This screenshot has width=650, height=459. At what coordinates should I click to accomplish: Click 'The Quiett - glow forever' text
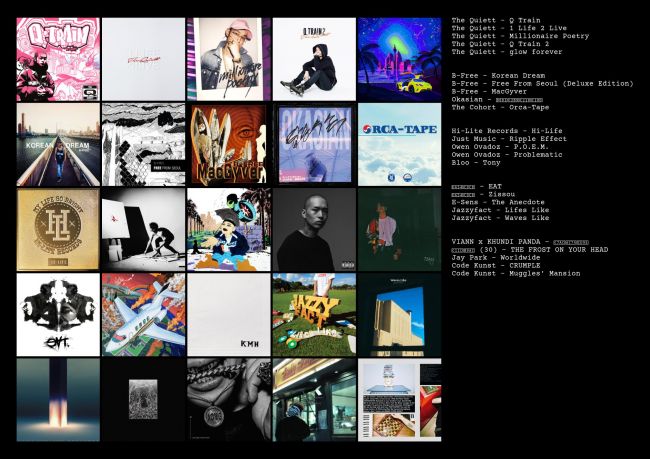pos(507,52)
